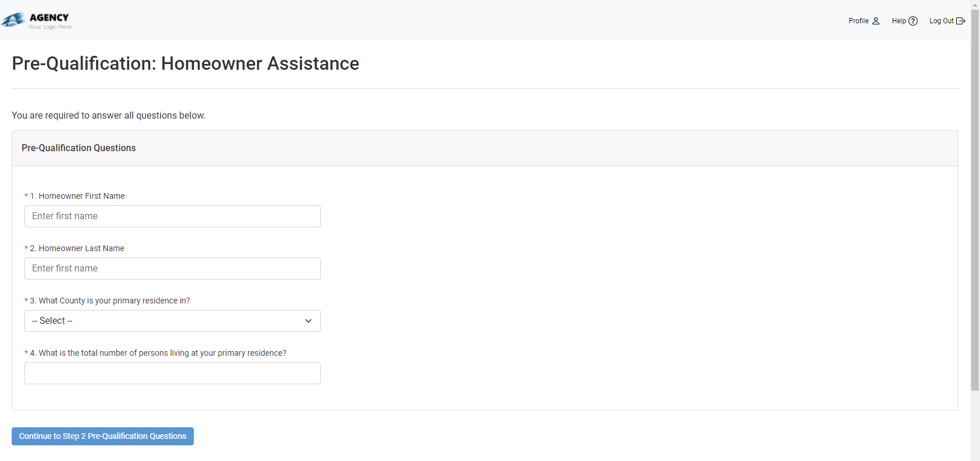Click the Help question mark icon
Screen dimensions: 980x461
point(913,21)
